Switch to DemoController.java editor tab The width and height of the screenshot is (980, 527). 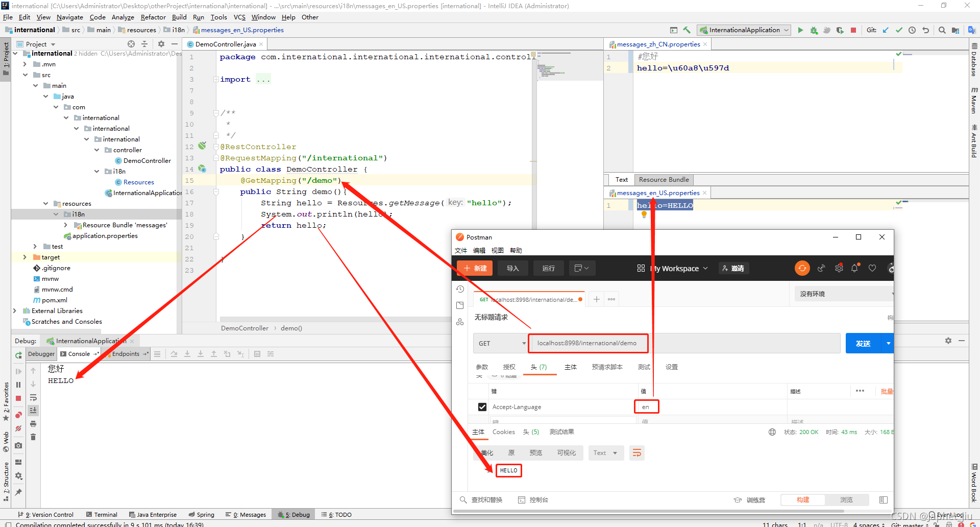225,44
